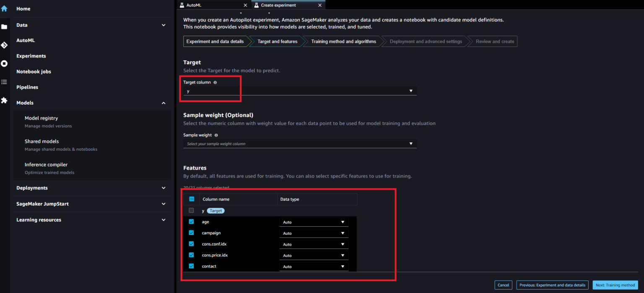This screenshot has width=644, height=293.
Task: Click the Home icon in the sidebar
Action: coord(4,8)
